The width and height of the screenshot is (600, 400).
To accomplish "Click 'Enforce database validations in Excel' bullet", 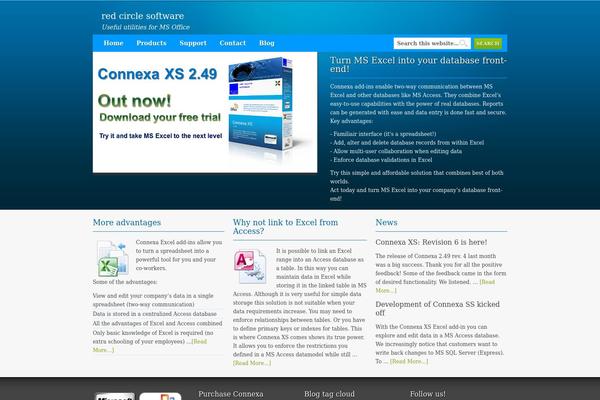I will pos(381,160).
